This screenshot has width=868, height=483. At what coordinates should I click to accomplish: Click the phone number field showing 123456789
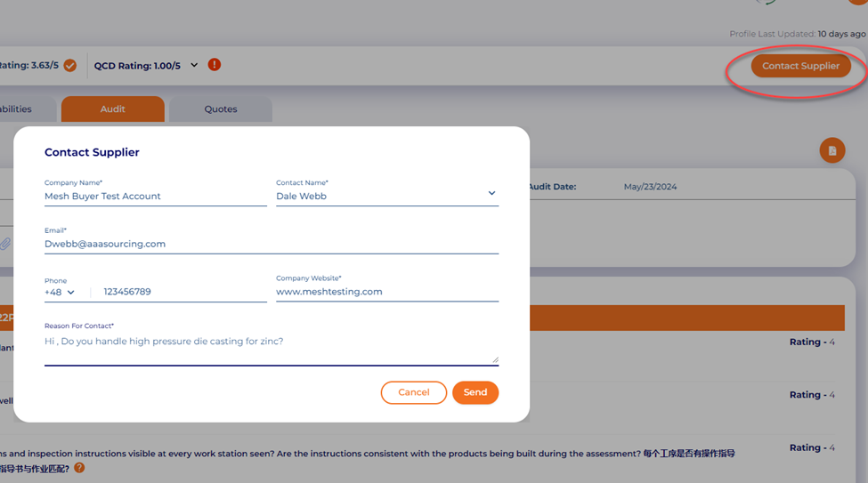(x=183, y=292)
